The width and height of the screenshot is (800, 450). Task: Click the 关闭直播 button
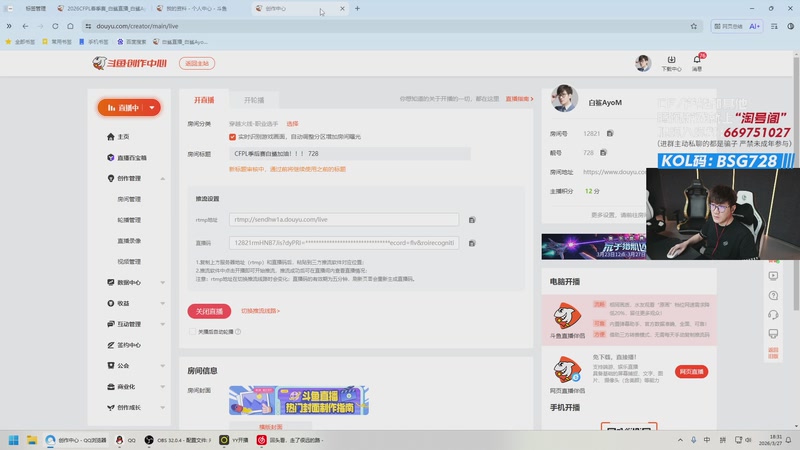[x=209, y=311]
